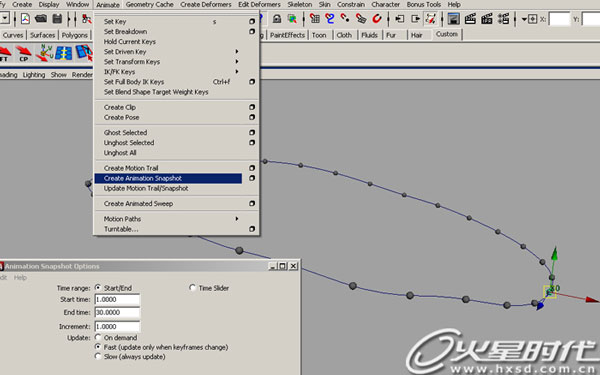Open Help menu in Animation Snapshot Options
This screenshot has width=600, height=375.
tap(20, 278)
